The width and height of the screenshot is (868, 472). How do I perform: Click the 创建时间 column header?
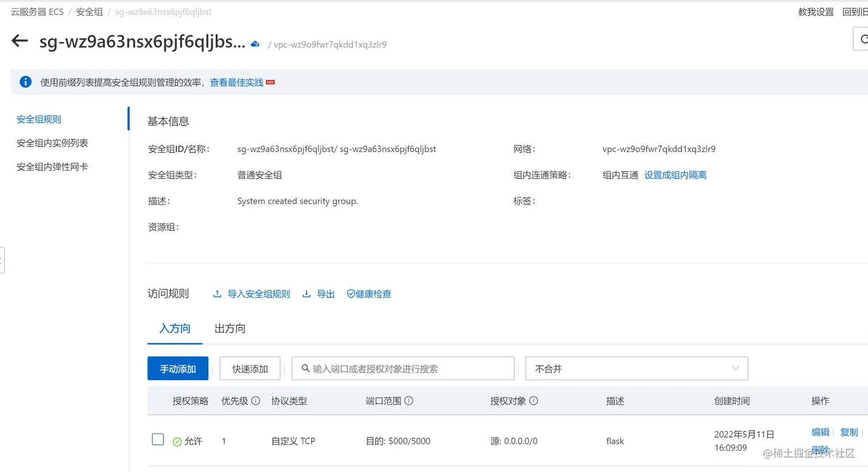click(x=732, y=401)
